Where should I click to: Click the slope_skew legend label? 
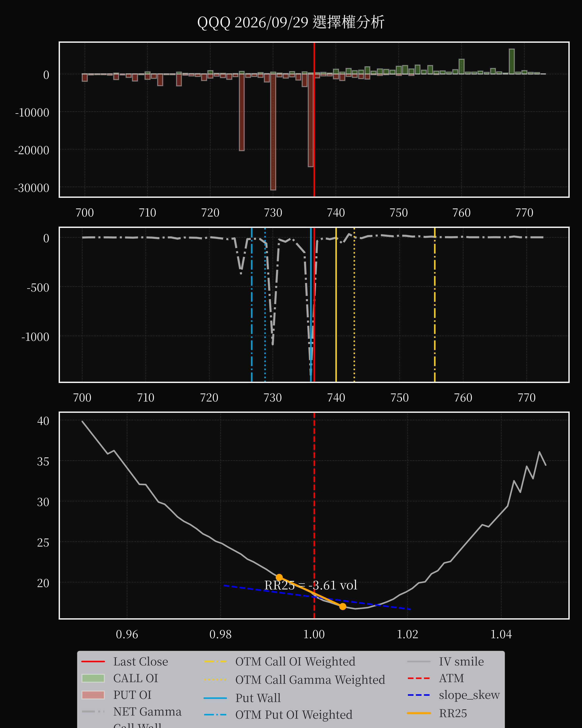[469, 695]
